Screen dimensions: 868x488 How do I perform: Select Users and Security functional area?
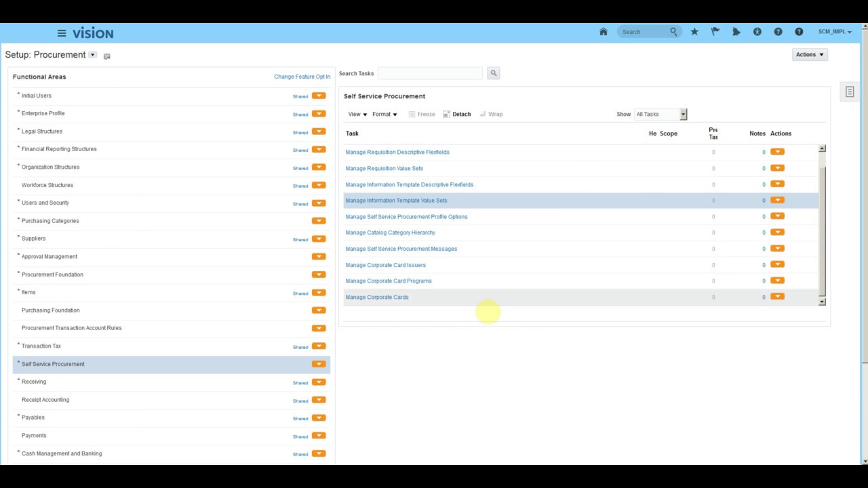pyautogui.click(x=45, y=203)
